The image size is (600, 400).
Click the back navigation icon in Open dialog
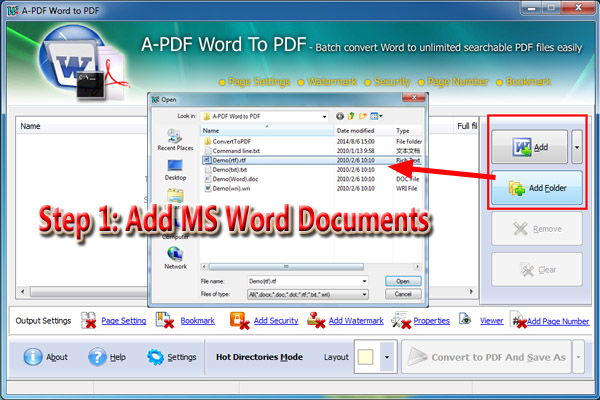tap(340, 116)
